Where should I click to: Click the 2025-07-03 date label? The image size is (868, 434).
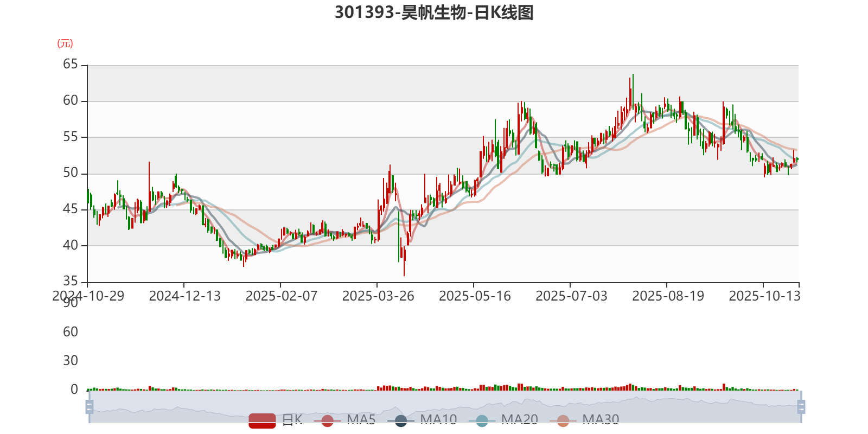point(571,296)
